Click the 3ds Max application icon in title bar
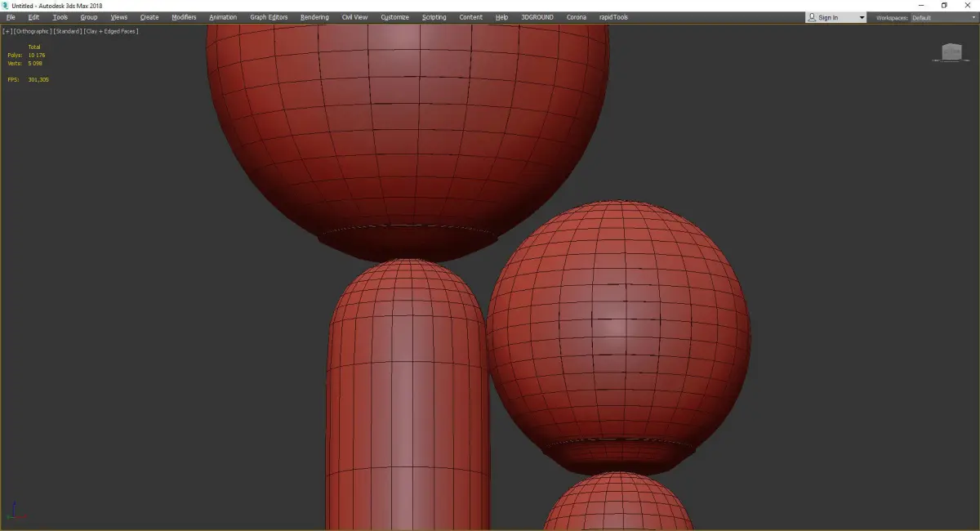 point(6,6)
